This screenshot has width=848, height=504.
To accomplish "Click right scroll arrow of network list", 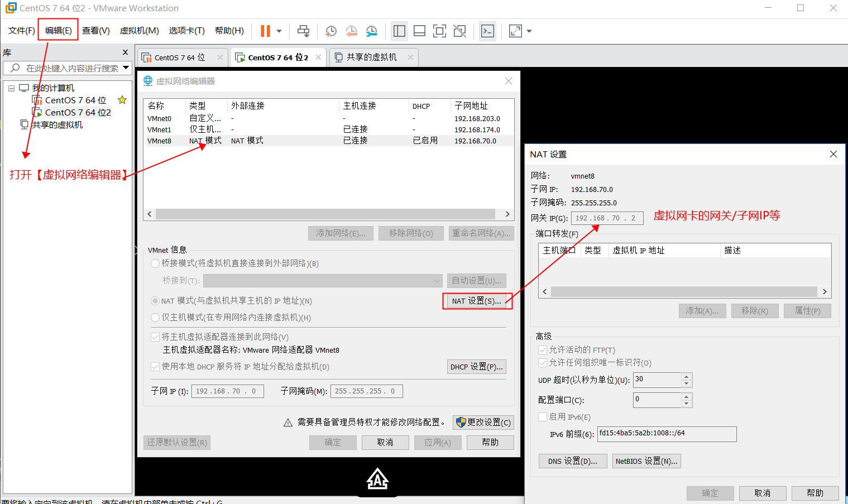I will tap(507, 214).
